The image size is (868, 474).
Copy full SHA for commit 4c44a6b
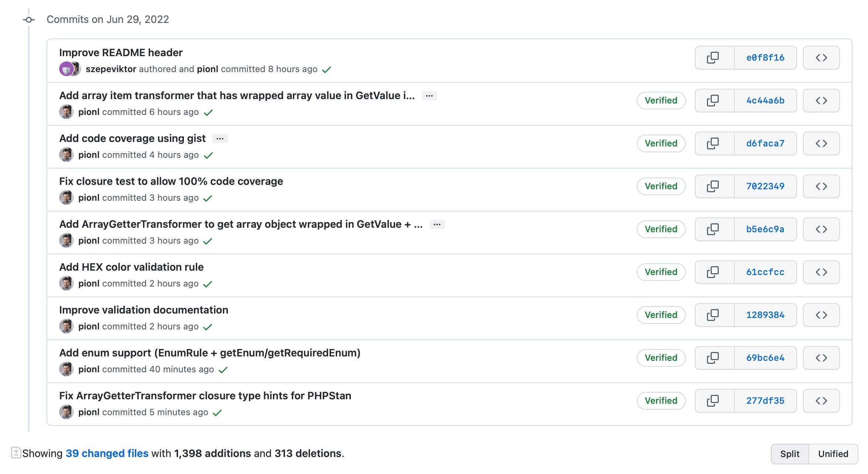coord(714,101)
